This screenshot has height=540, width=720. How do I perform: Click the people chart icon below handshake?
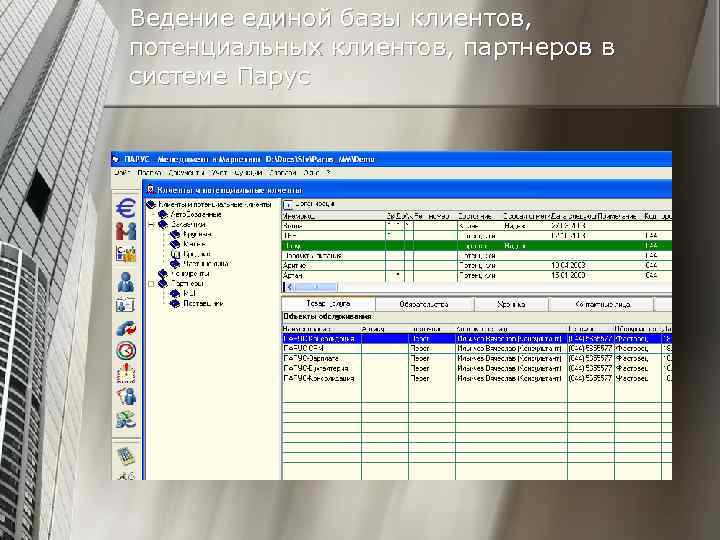click(126, 254)
